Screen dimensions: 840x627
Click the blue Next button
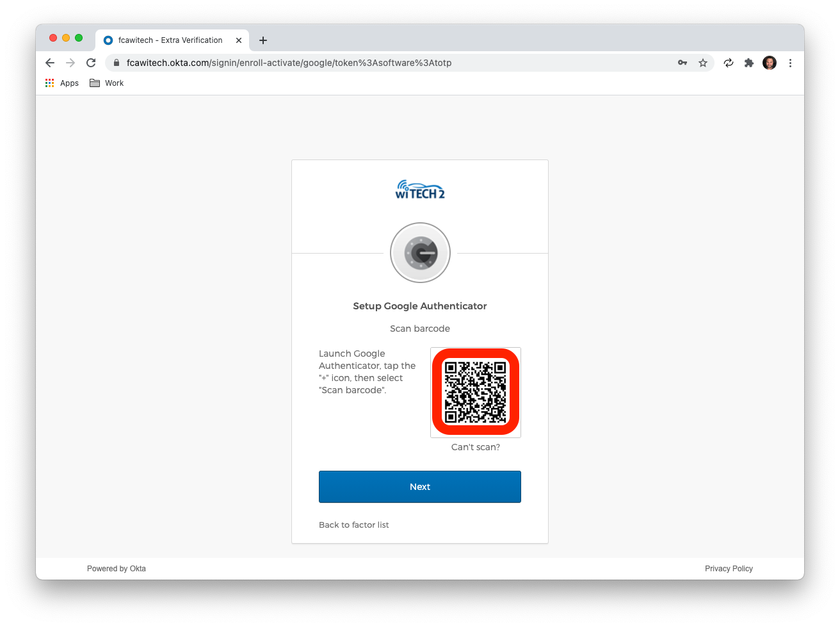click(x=420, y=487)
